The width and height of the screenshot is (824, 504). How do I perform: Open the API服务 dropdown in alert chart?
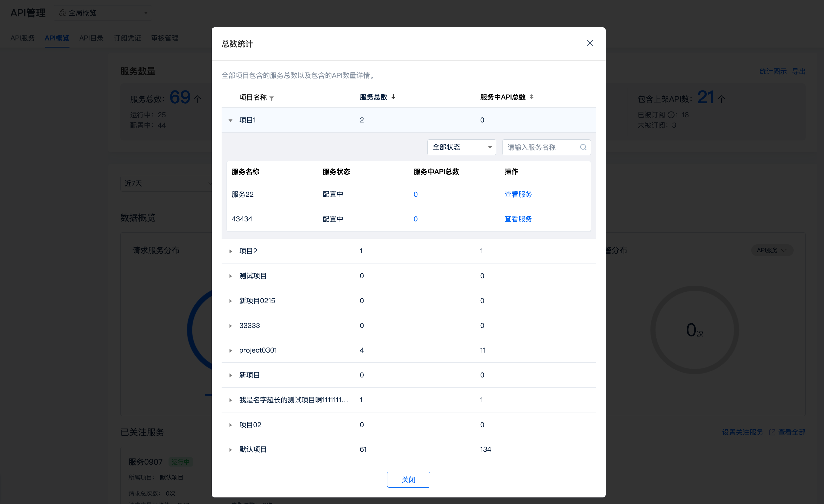772,250
